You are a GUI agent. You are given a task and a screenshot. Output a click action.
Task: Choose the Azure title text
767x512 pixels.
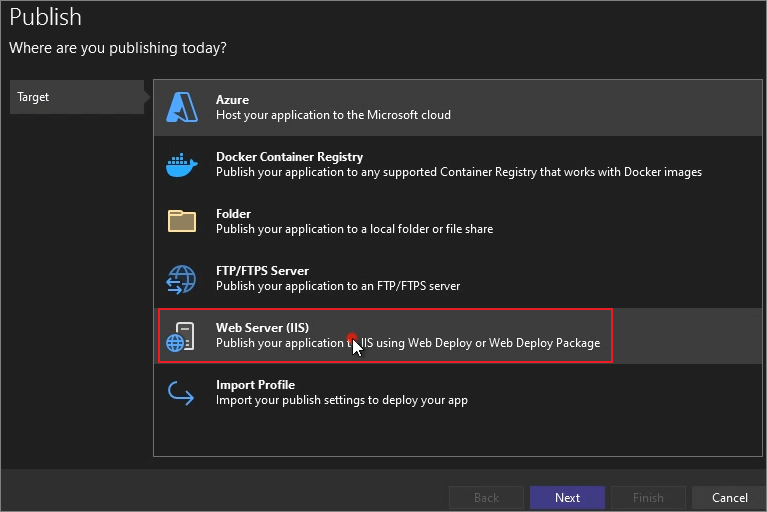(x=232, y=100)
